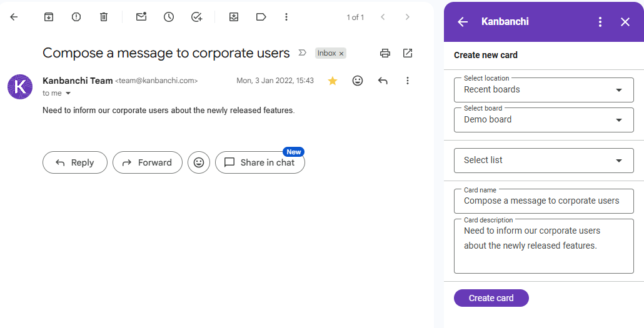Click the 'Create new card' heading
This screenshot has height=328, width=644.
pos(485,55)
